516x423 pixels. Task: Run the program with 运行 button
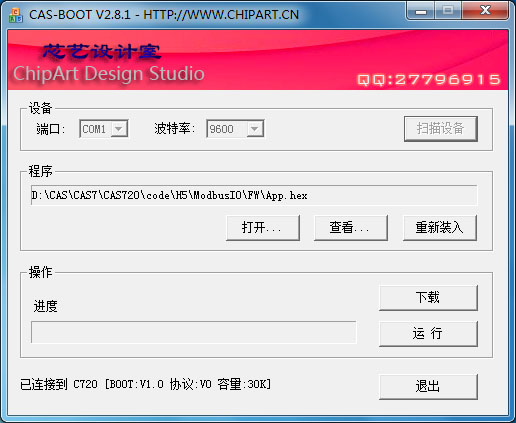click(x=428, y=334)
